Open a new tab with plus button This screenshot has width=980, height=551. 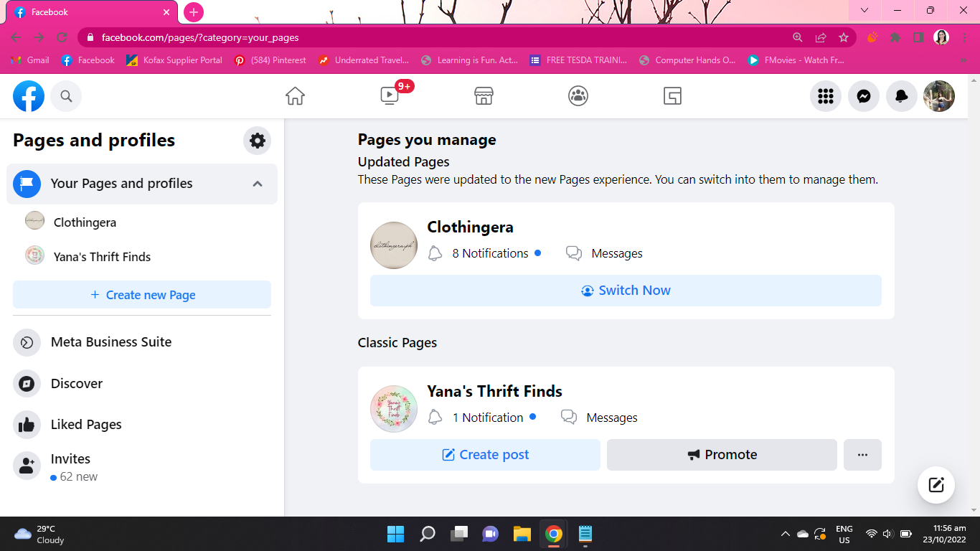click(x=194, y=12)
